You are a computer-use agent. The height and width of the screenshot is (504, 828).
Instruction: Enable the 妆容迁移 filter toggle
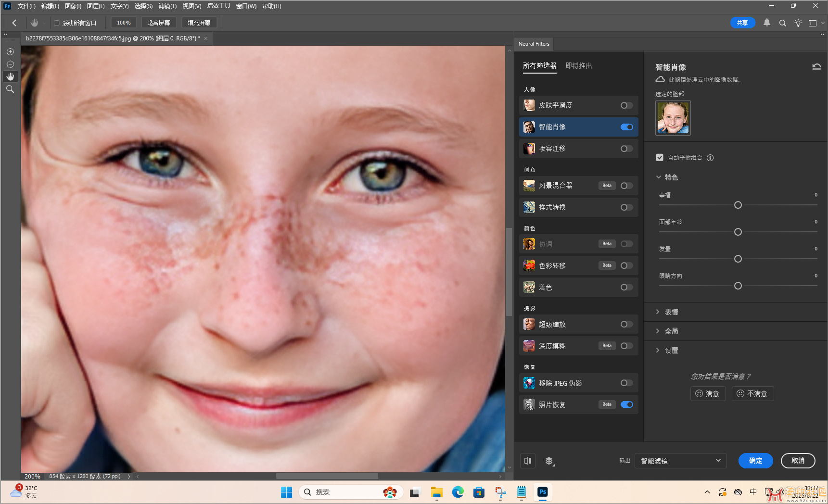[x=626, y=149]
